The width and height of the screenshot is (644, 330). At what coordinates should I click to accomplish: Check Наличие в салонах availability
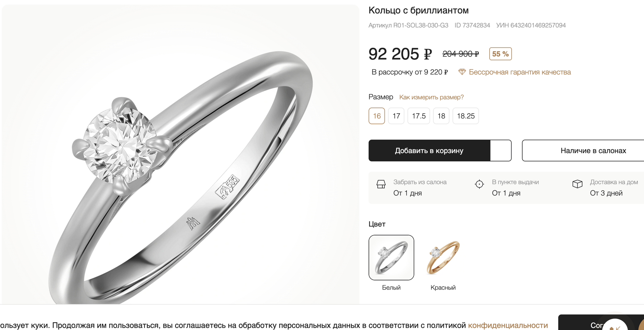click(x=583, y=150)
